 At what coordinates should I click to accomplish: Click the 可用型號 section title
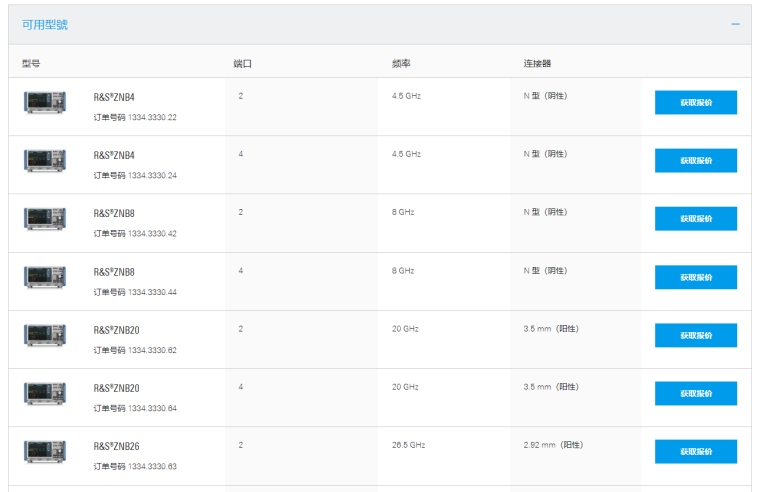coord(45,24)
